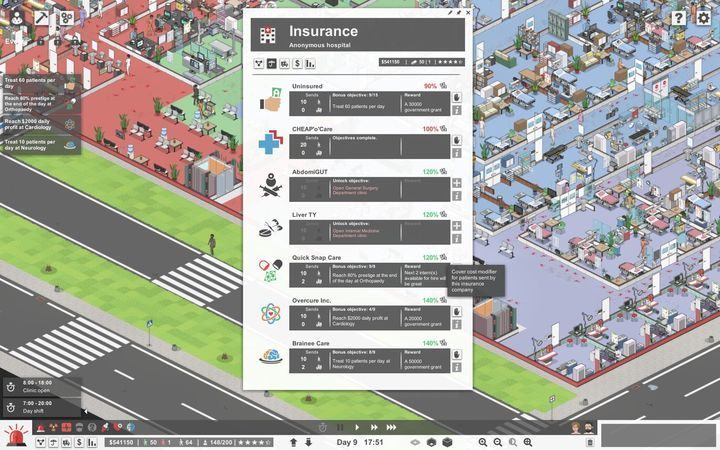Select departments network tab in Insurance panel
720x450 pixels.
click(x=259, y=64)
